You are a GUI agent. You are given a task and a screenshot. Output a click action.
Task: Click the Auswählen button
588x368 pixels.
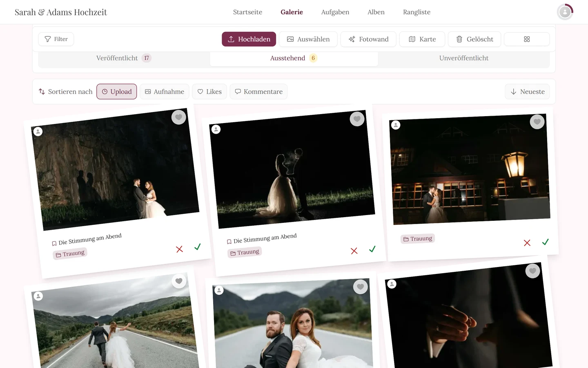tap(308, 39)
